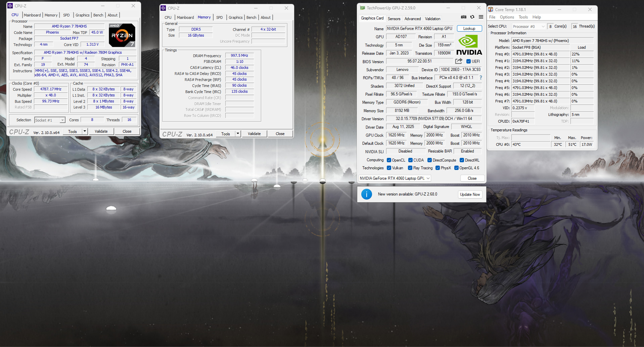Open the About tab in the CPU-Z Memory timings window

tap(266, 17)
